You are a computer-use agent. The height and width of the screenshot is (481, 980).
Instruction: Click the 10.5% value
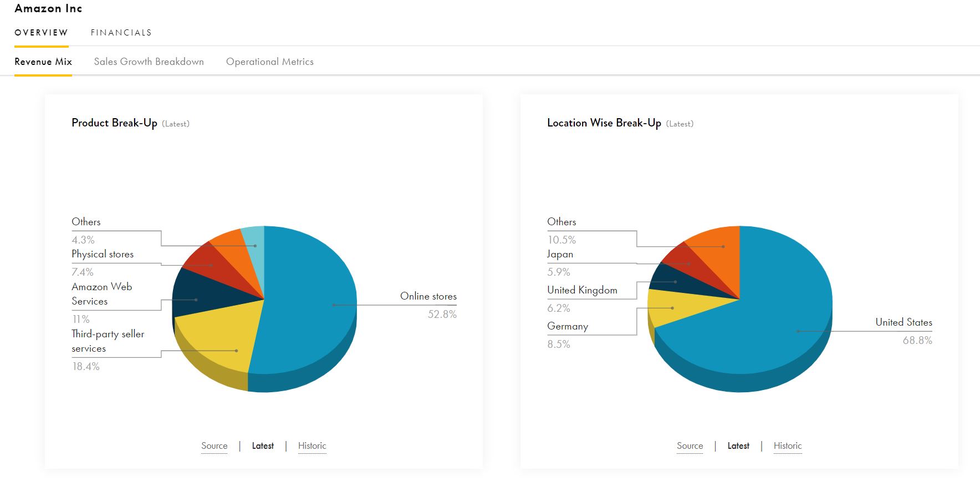(x=562, y=240)
